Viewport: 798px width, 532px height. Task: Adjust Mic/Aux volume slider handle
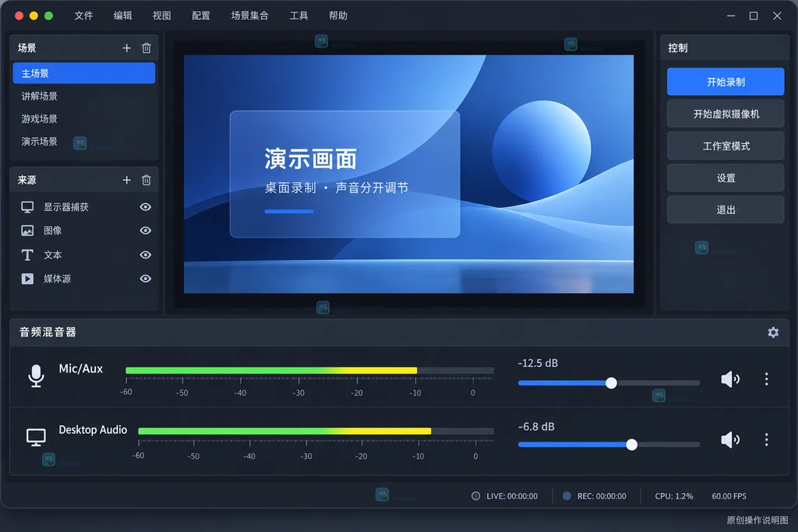click(611, 383)
